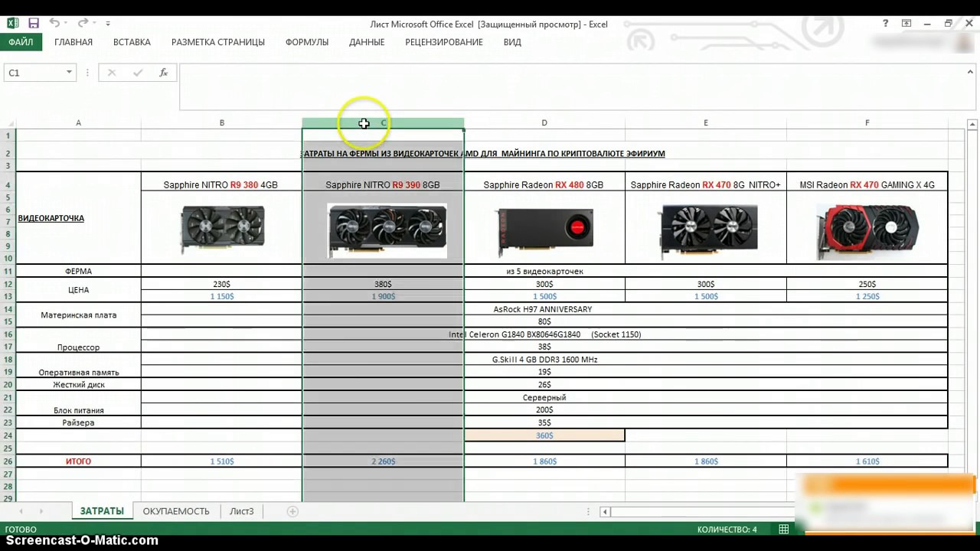Screen dimensions: 980x551
Task: Save the workbook with the floppy disk icon
Action: [x=34, y=24]
